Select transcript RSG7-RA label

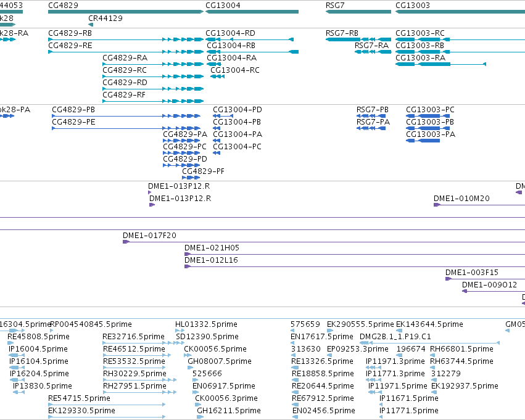[371, 46]
